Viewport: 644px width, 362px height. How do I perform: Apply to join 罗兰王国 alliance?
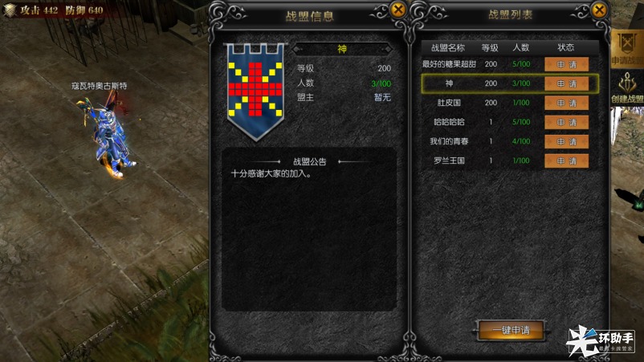[x=566, y=161]
